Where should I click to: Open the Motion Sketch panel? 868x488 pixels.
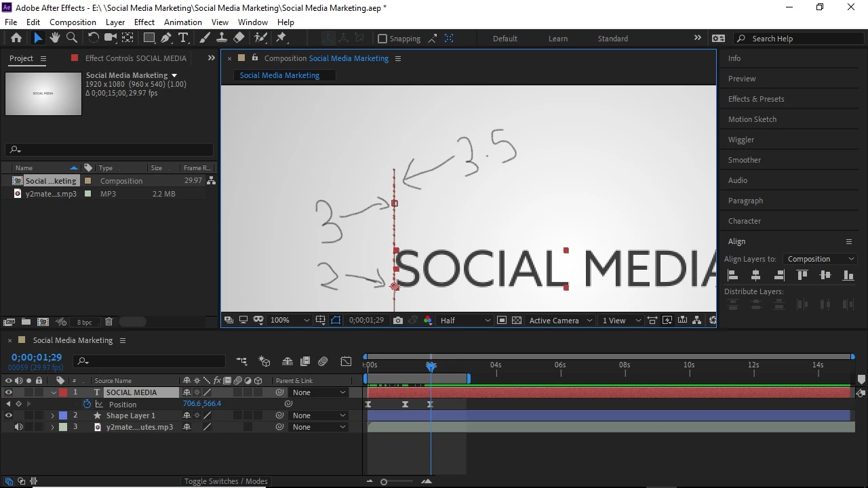[752, 119]
